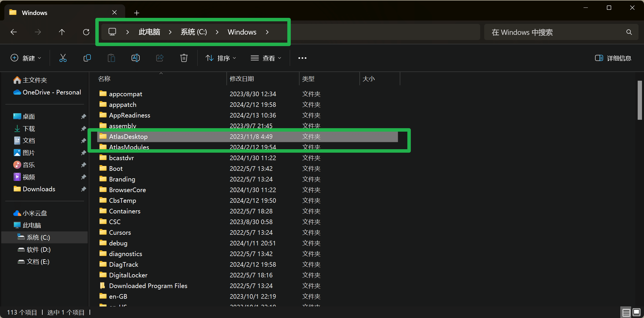Click the Copy icon in toolbar
Screen dimensions: 644x318
(87, 58)
